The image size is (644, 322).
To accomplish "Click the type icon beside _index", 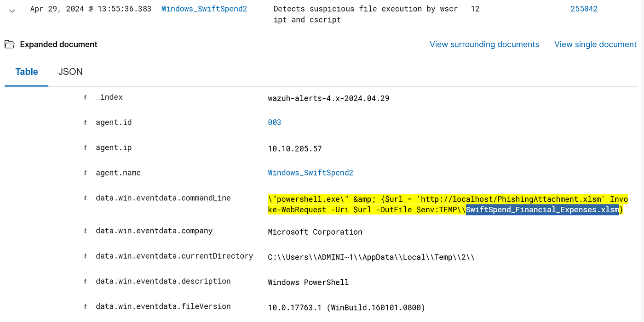I will click(85, 97).
